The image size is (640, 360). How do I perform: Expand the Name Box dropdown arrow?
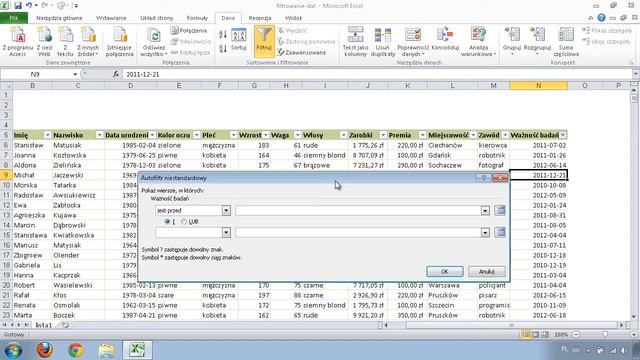pos(75,74)
